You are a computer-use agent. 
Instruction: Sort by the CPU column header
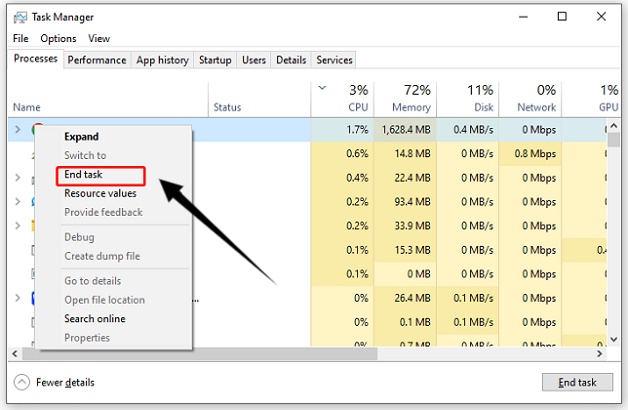[x=342, y=99]
